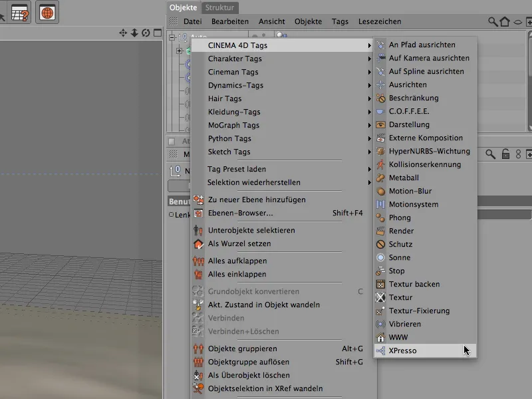Add the Motion-Blur tag icon
The width and height of the screenshot is (532, 399).
380,191
